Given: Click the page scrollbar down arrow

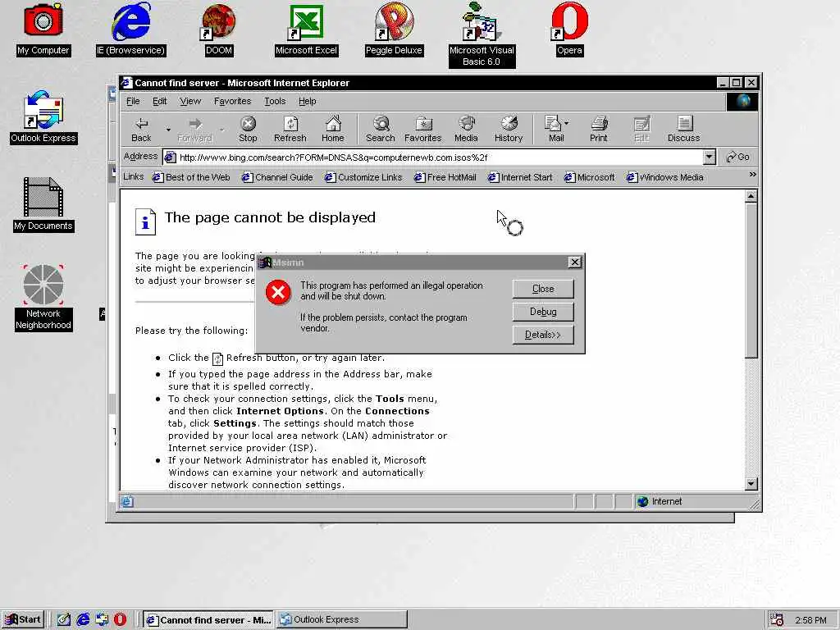Looking at the screenshot, I should point(751,484).
